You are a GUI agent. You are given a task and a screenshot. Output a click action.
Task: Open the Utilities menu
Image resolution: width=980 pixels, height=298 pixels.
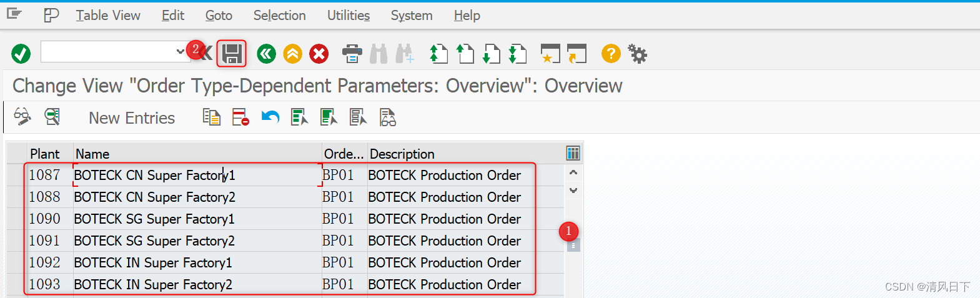(x=349, y=16)
